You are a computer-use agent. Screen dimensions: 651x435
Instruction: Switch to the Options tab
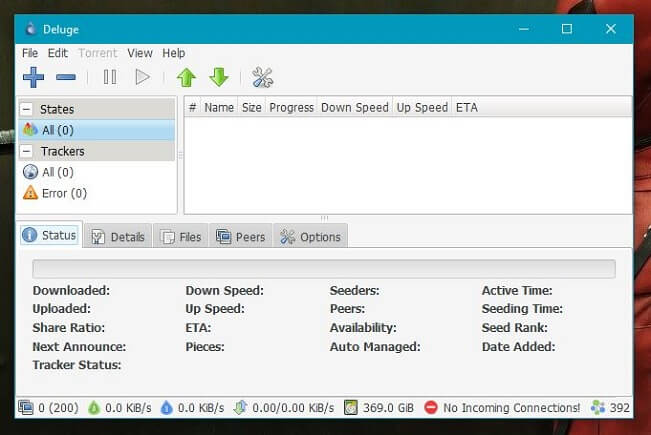pos(311,237)
